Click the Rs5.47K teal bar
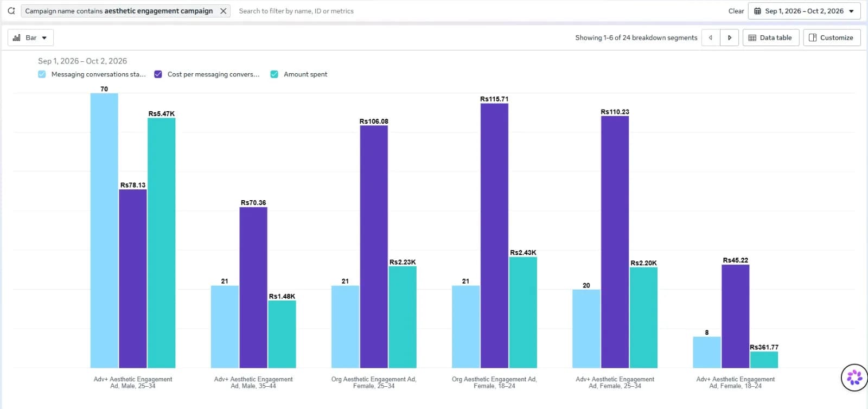868x409 pixels. (x=162, y=243)
